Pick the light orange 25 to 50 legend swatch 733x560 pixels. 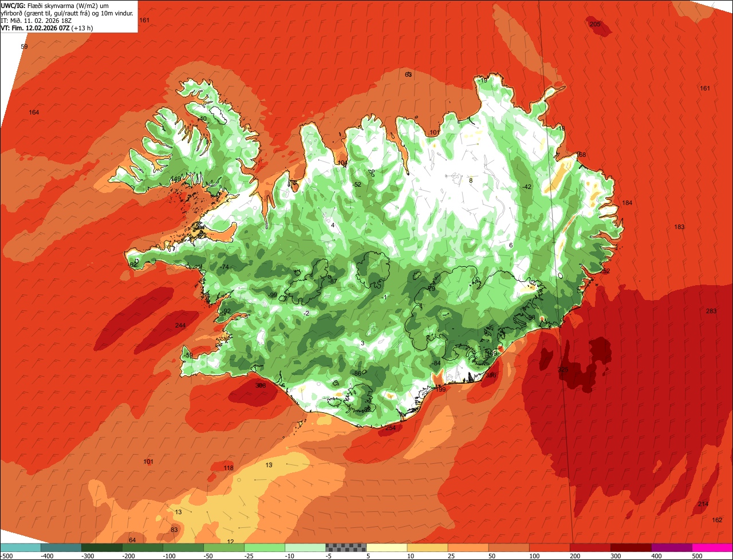(468, 547)
